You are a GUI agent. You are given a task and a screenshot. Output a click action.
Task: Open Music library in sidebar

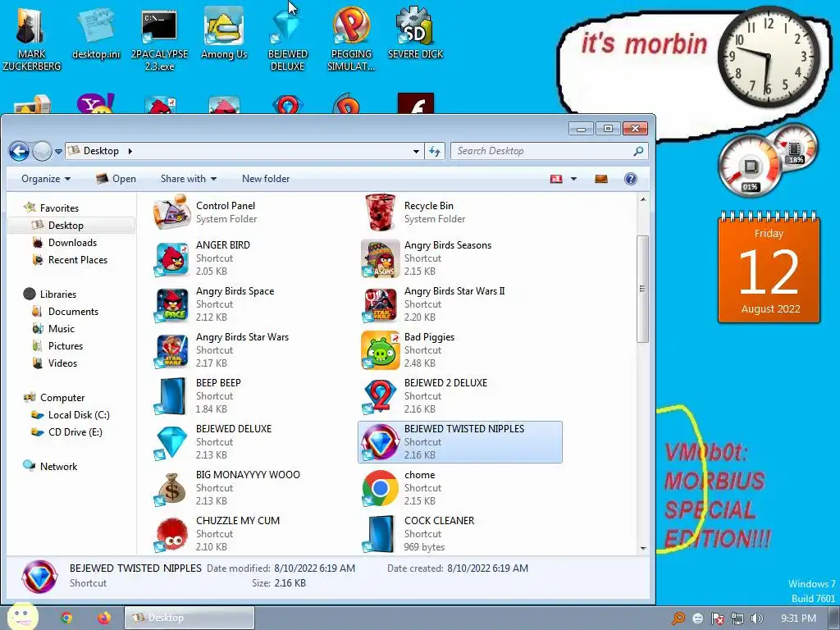pos(61,328)
